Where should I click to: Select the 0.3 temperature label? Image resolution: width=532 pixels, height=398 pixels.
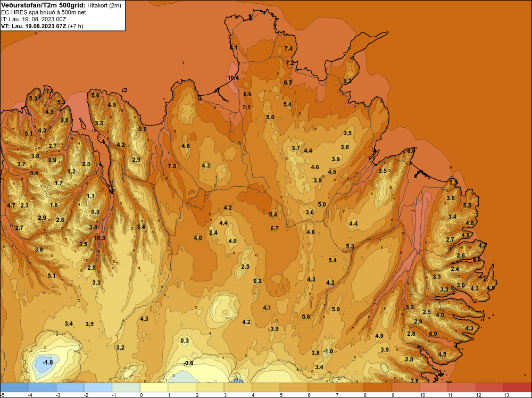[x=185, y=341]
